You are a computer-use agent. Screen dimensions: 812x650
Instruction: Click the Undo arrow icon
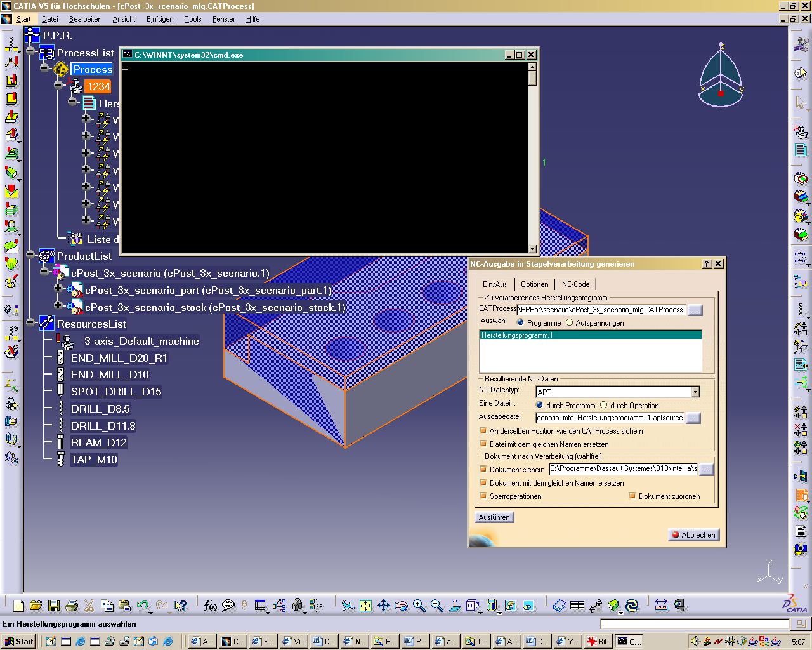pyautogui.click(x=142, y=606)
